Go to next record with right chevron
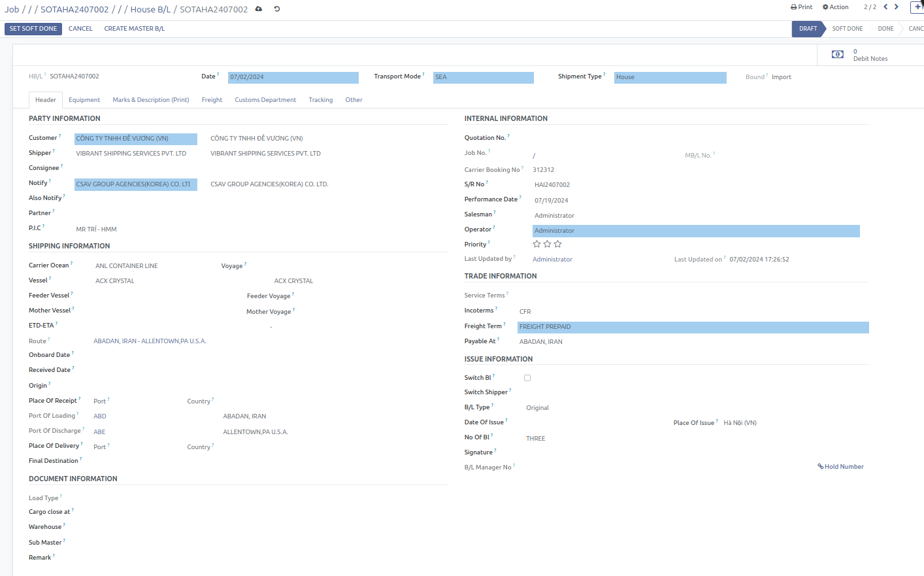 897,7
